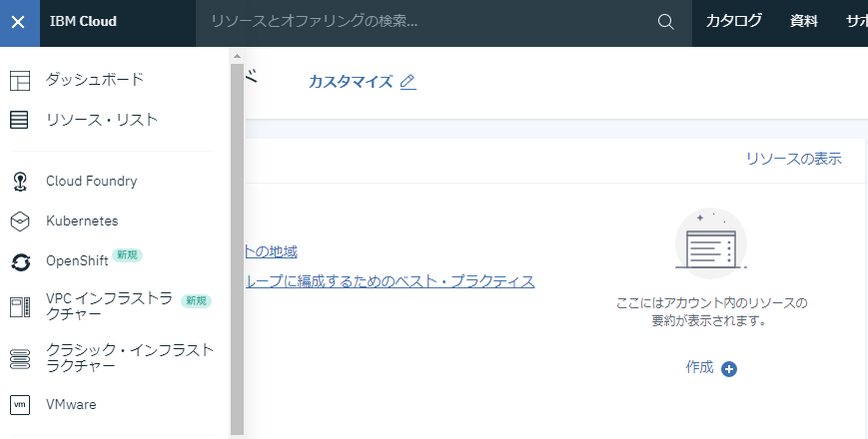Click the scrollbar up arrow
Image resolution: width=868 pixels, height=439 pixels.
[x=237, y=56]
